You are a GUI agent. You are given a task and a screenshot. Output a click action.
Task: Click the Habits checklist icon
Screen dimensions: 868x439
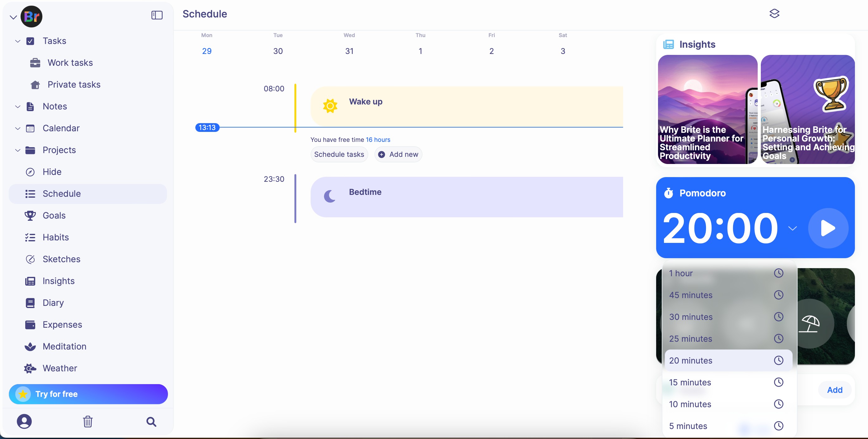click(30, 237)
